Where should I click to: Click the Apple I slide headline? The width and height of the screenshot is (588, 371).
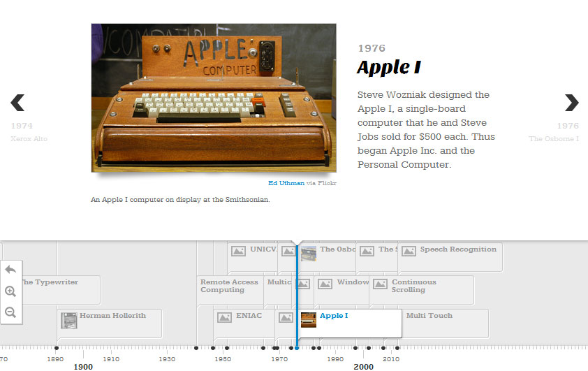389,68
